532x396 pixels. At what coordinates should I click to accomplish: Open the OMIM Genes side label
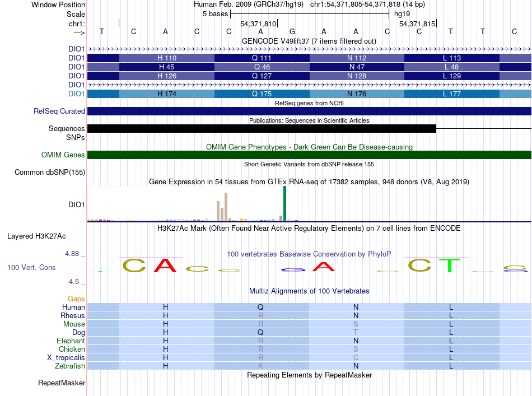[x=63, y=155]
